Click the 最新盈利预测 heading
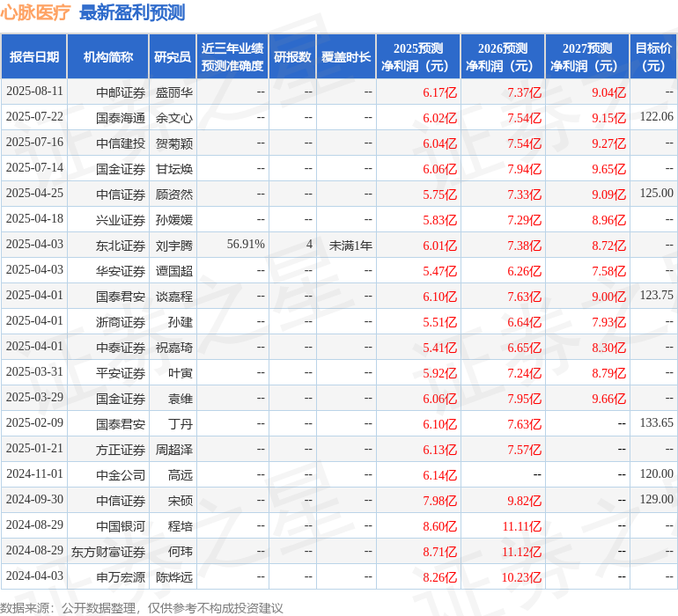This screenshot has height=616, width=678. (132, 12)
